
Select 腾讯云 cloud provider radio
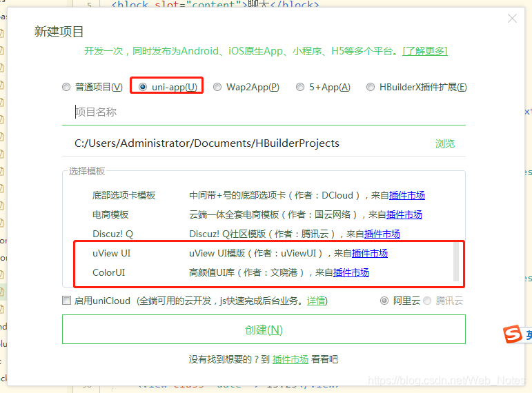[427, 301]
